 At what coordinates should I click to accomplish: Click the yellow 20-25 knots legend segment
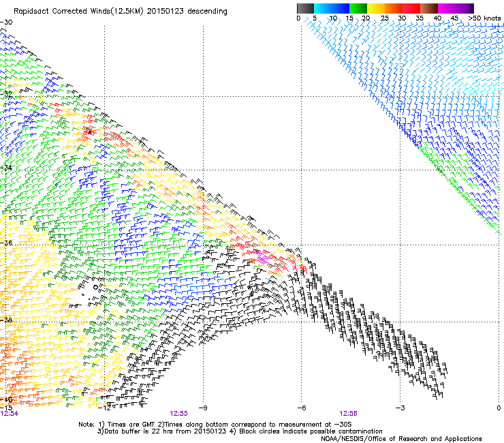click(376, 8)
